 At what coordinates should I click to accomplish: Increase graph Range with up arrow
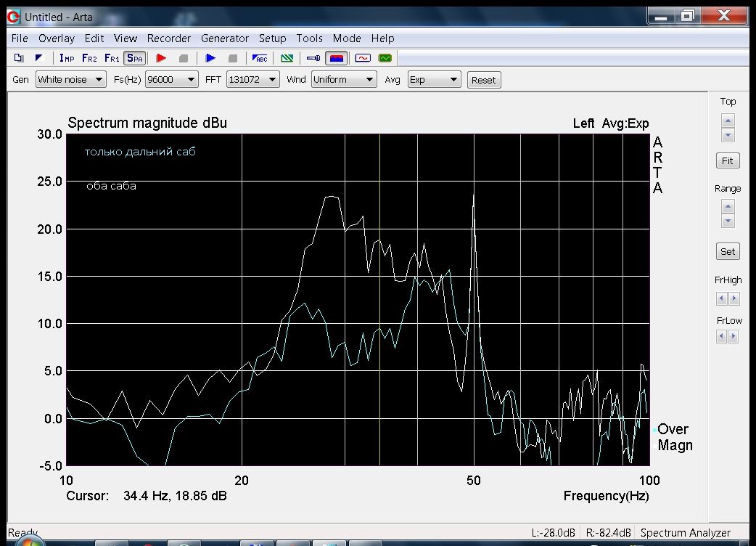[728, 206]
